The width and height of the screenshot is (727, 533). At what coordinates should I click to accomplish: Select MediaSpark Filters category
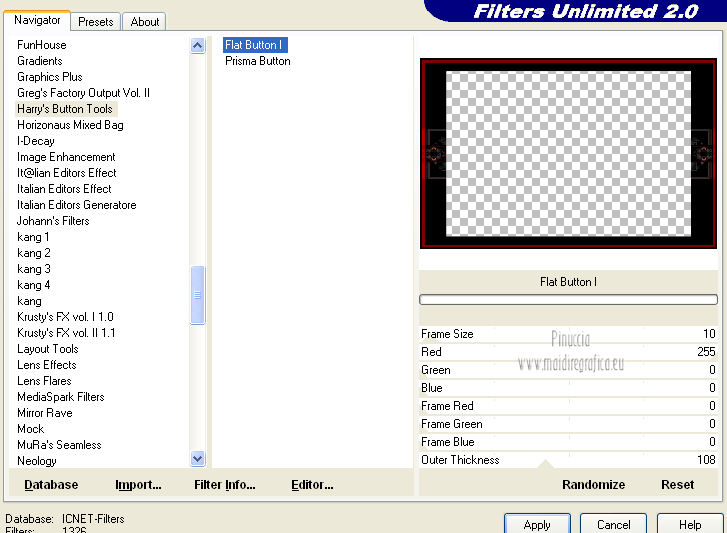pos(61,397)
